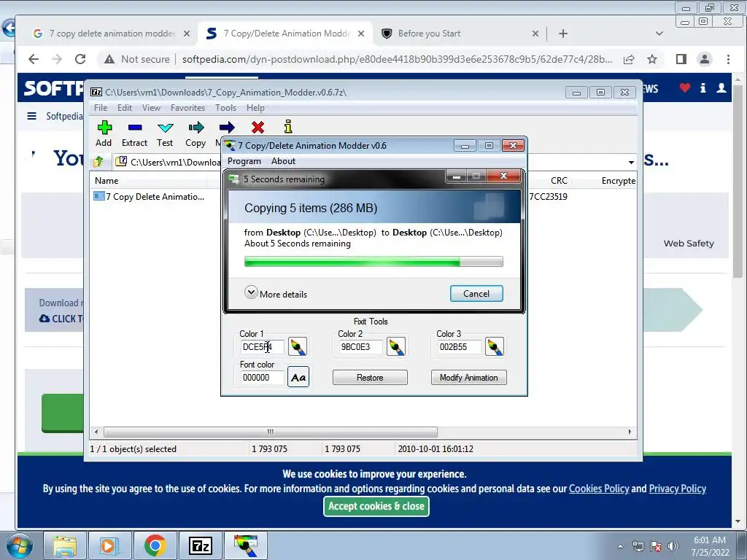This screenshot has width=747, height=560.
Task: Click the Move arrow icon in 7-Zip toolbar
Action: click(x=227, y=127)
